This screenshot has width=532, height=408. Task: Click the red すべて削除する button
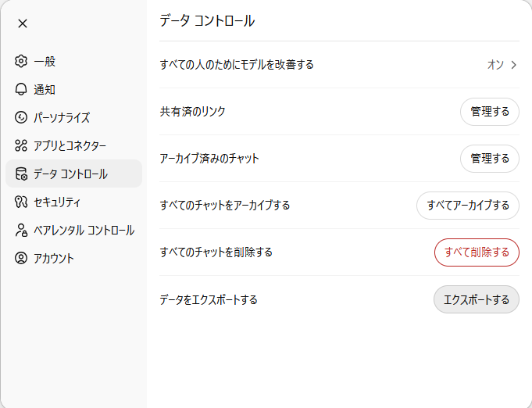[x=477, y=252]
